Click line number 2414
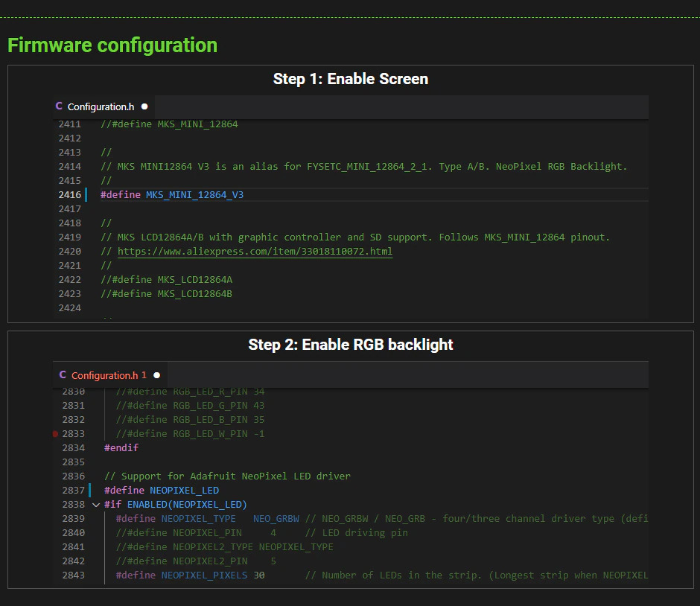The width and height of the screenshot is (700, 606). pyautogui.click(x=70, y=167)
